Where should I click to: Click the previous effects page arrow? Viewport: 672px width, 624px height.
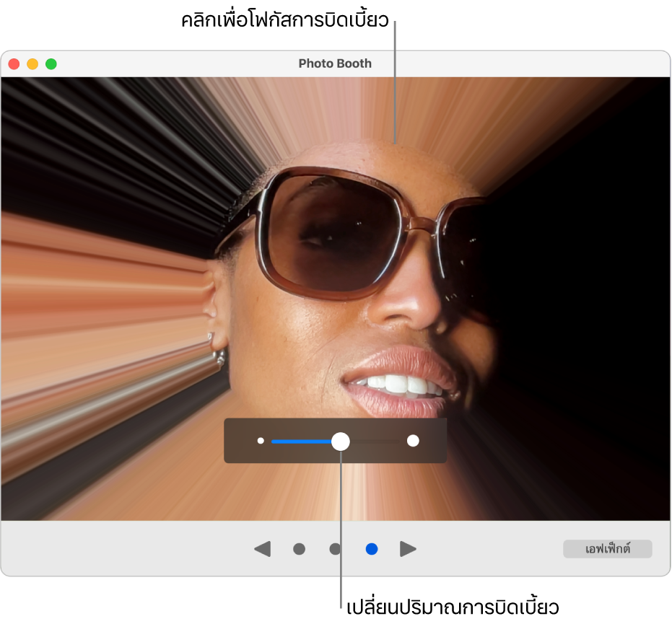(262, 549)
